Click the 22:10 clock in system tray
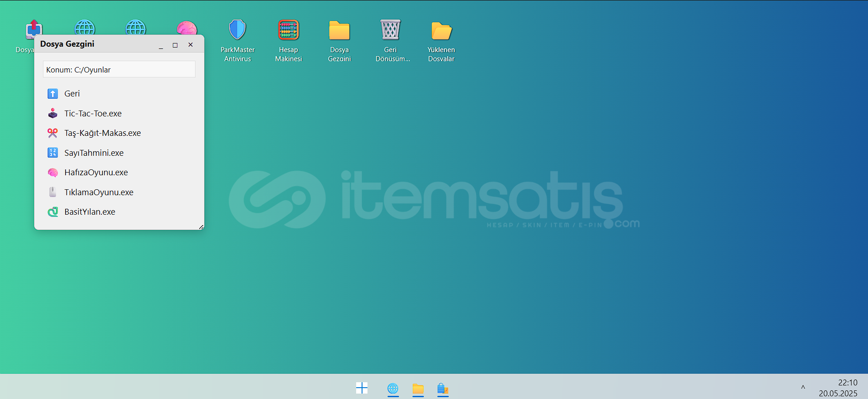Screen dimensions: 868x399 point(848,383)
